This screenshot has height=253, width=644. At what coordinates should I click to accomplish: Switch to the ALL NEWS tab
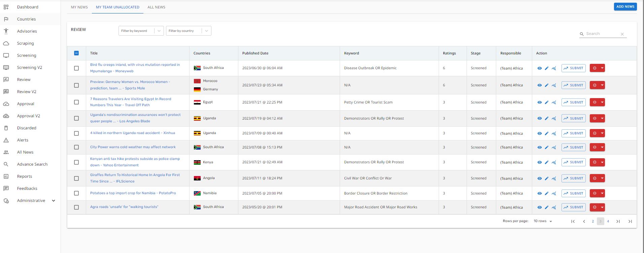pos(156,7)
